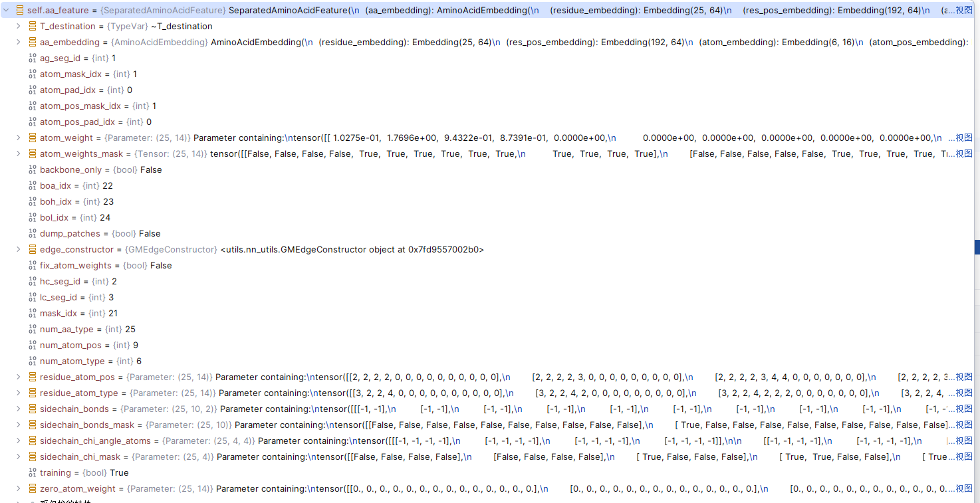
Task: Click the training bool type icon
Action: pyautogui.click(x=33, y=472)
